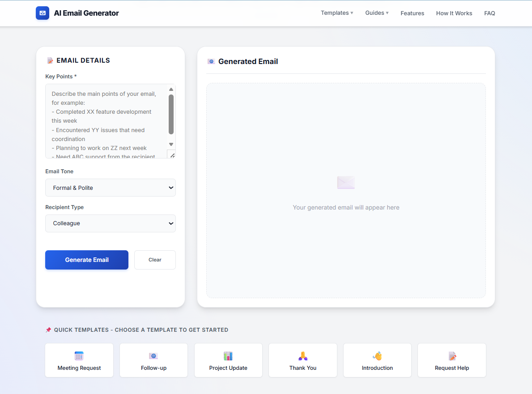Viewport: 532px width, 394px height.
Task: Select Features in the navigation bar
Action: (412, 13)
